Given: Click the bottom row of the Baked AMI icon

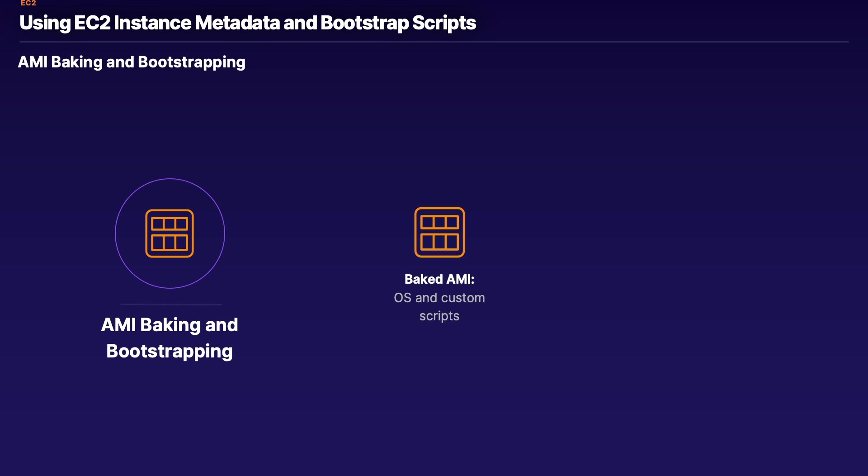Looking at the screenshot, I should click(x=439, y=242).
